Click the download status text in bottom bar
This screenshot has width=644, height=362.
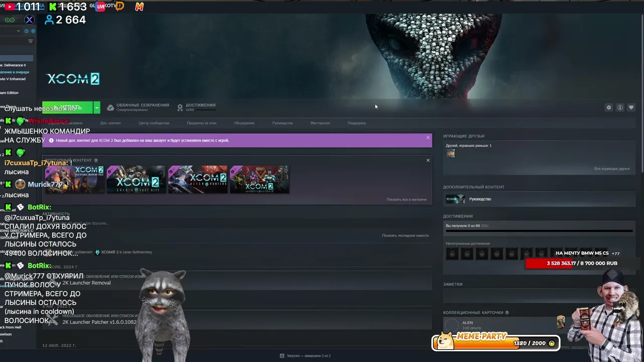308,356
